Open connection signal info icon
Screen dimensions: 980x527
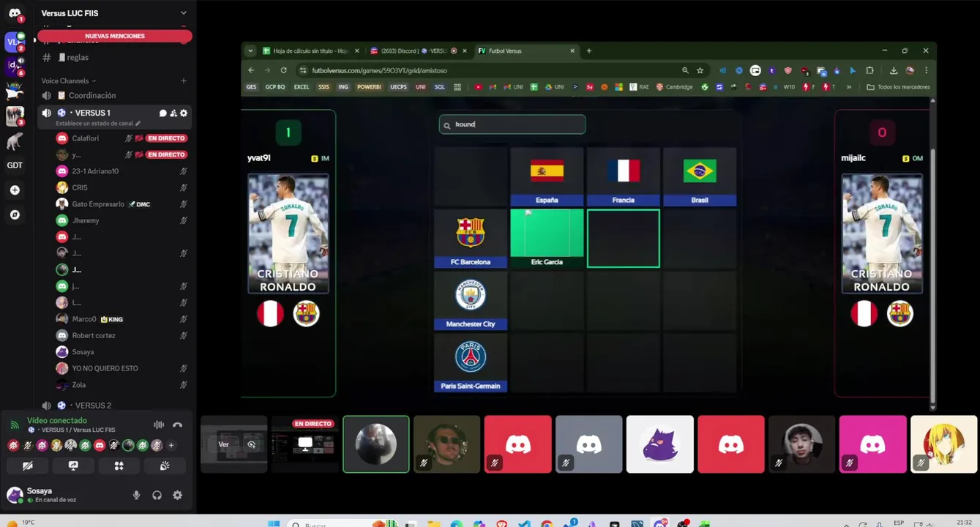(14, 425)
